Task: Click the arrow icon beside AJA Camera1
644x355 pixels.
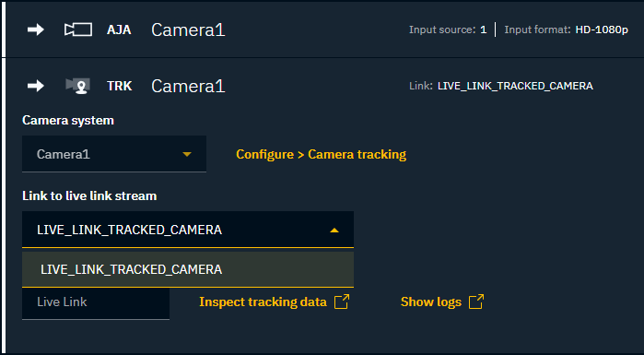Action: pos(36,30)
